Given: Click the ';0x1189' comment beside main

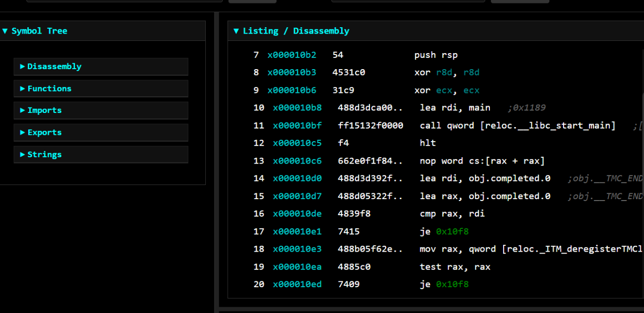Looking at the screenshot, I should (x=527, y=108).
